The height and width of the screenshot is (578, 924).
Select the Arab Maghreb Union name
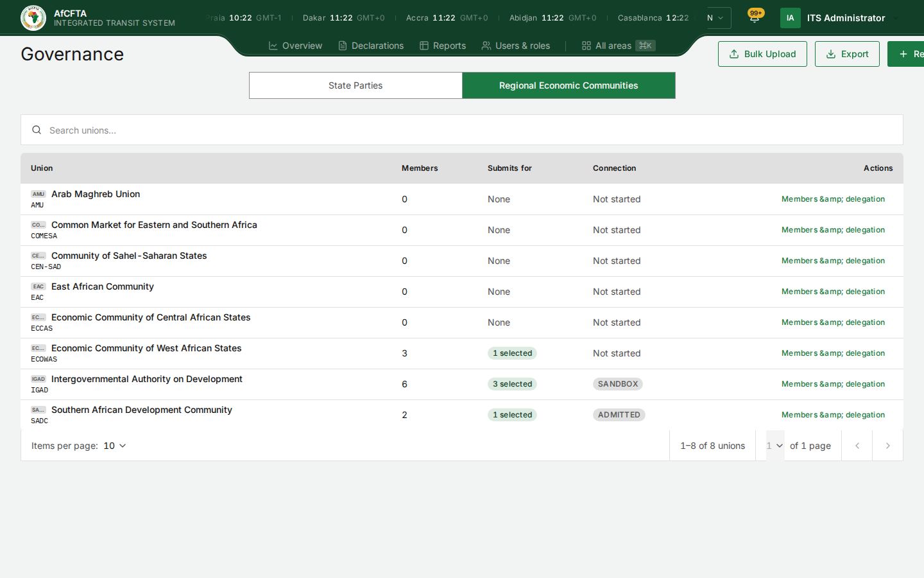pos(96,194)
